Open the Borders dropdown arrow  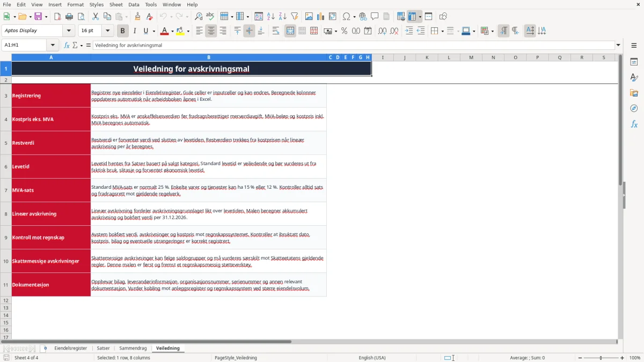click(442, 31)
